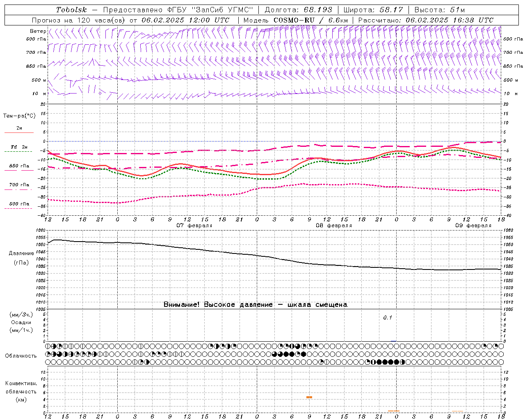Click '1060' on left pressure axis

(x=41, y=231)
